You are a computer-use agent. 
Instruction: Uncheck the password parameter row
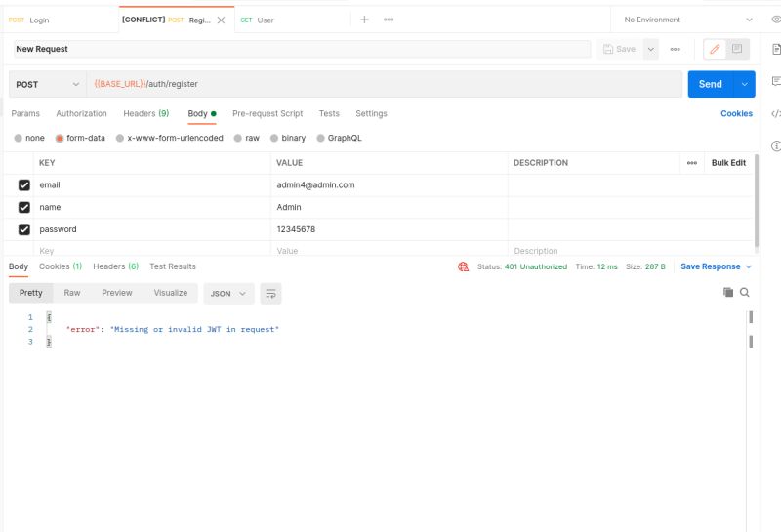(23, 229)
